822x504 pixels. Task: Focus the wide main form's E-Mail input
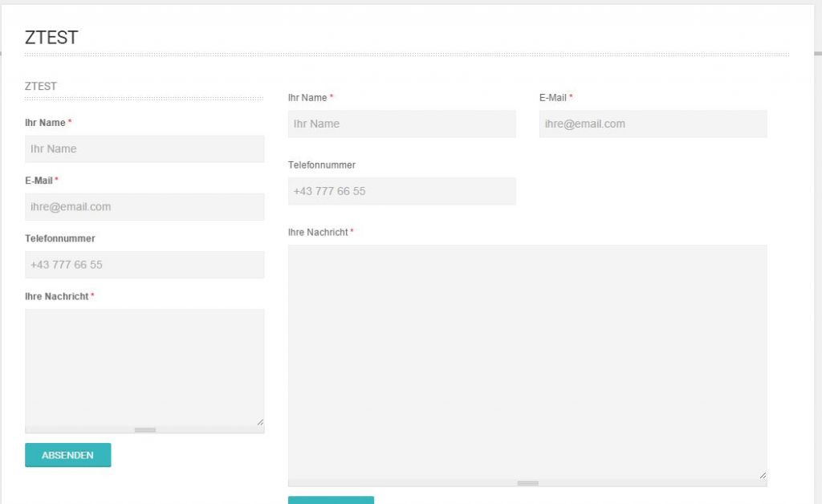(x=653, y=124)
